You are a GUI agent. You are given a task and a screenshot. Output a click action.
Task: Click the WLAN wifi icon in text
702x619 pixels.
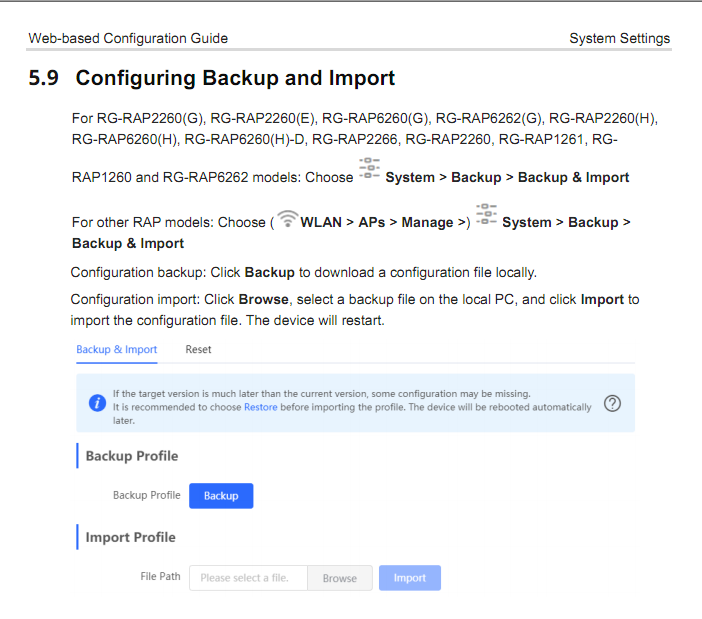click(x=287, y=218)
